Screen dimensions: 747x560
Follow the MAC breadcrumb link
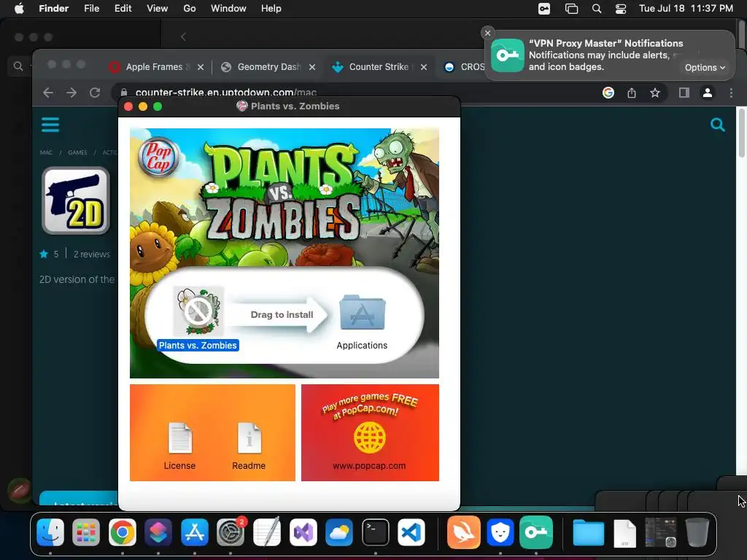(x=46, y=152)
